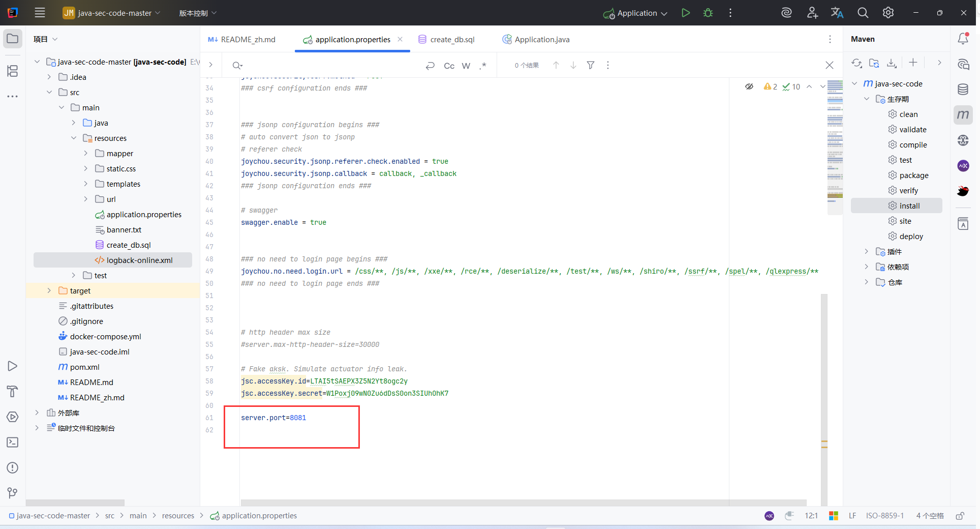This screenshot has height=529, width=980.
Task: Open the version control dropdown
Action: click(x=198, y=13)
